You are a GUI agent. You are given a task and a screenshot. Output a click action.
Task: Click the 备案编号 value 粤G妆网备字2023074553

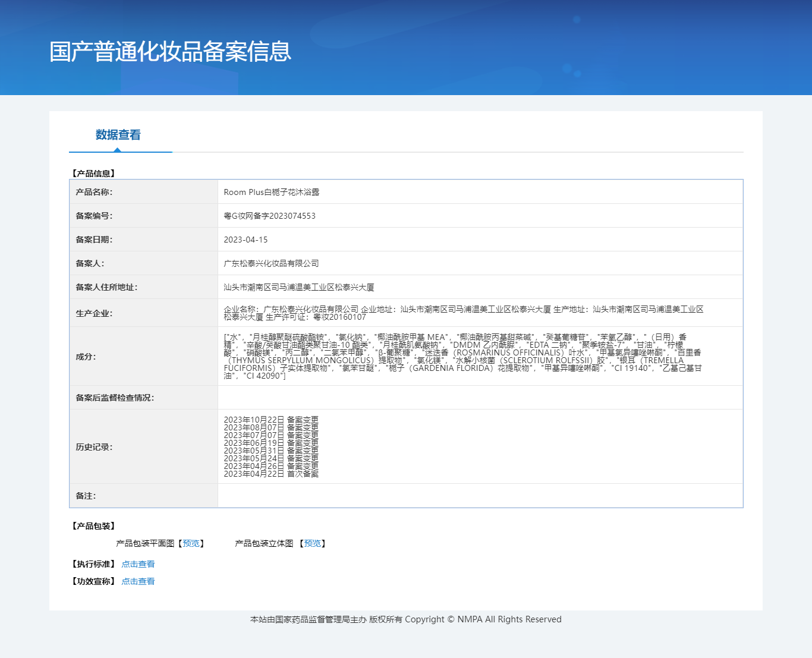coord(269,216)
